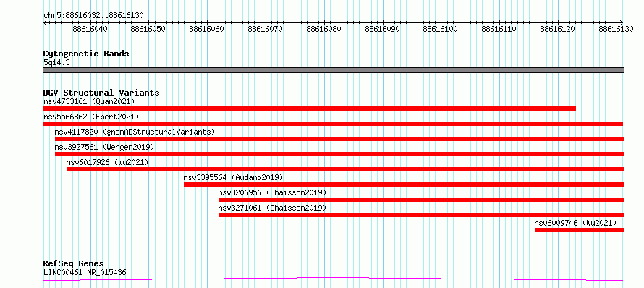Click ruler position 88616110

coord(499,29)
